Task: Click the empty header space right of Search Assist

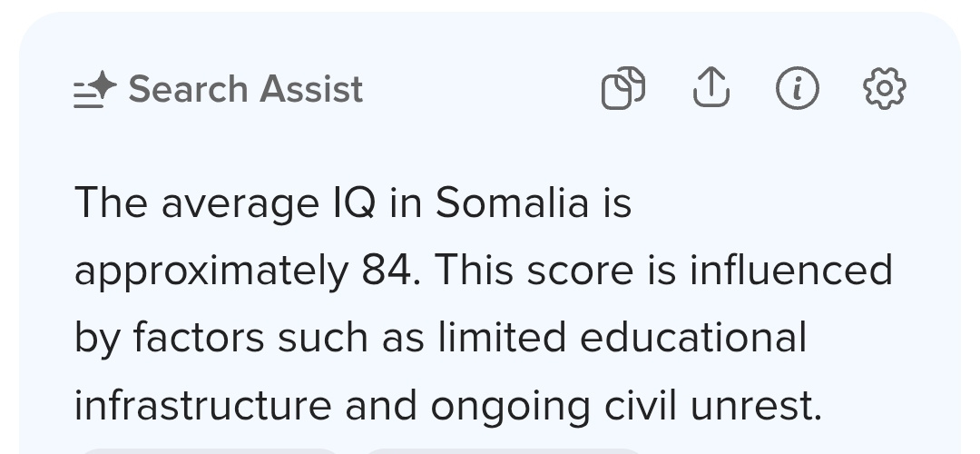Action: (x=481, y=89)
